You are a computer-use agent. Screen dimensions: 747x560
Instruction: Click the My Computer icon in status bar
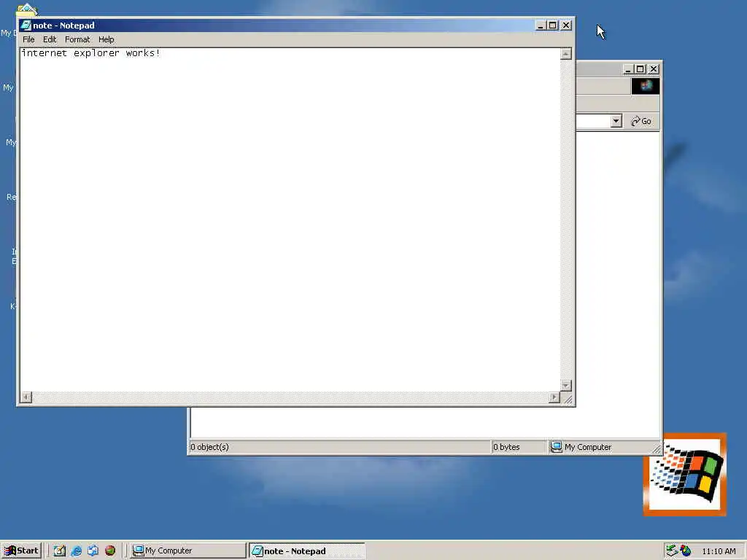(x=556, y=447)
